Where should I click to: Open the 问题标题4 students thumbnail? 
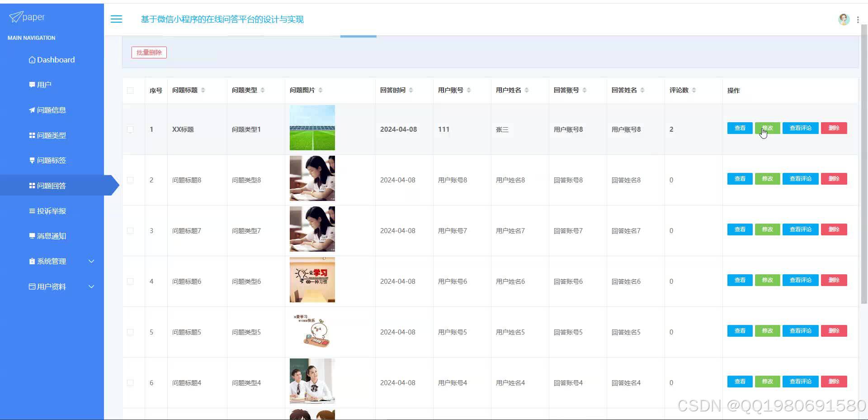point(312,381)
